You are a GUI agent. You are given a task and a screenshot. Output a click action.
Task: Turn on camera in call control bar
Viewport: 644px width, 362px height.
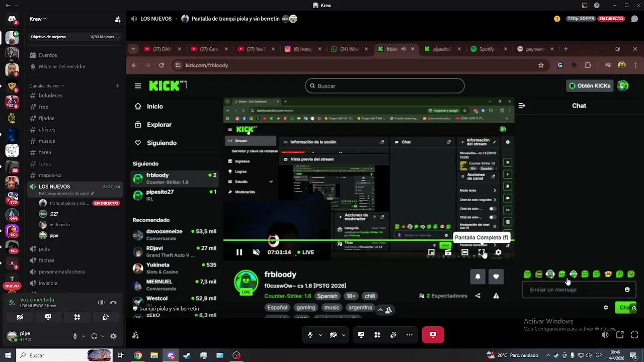[333, 335]
